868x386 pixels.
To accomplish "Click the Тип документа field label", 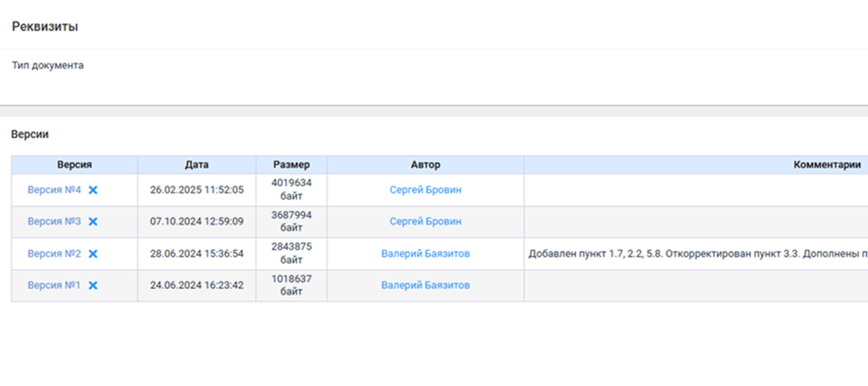I will pos(48,65).
